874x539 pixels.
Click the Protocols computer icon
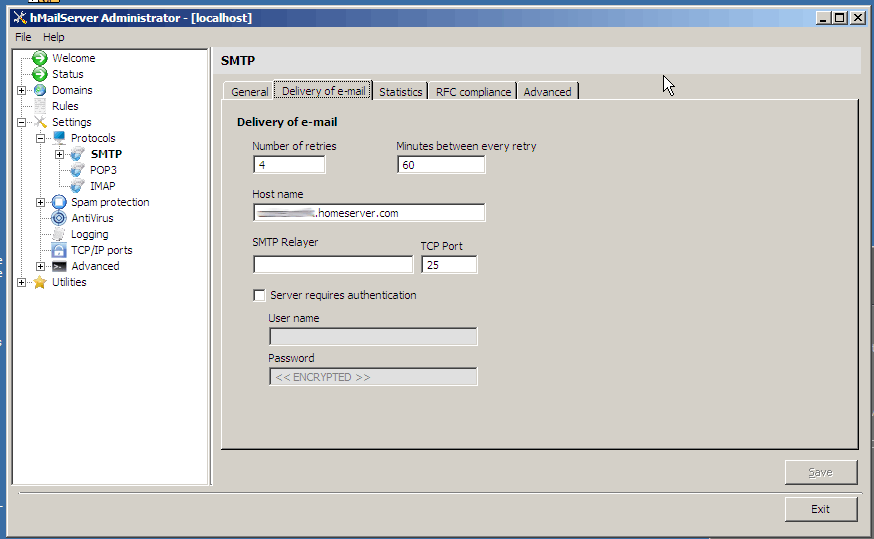59,138
